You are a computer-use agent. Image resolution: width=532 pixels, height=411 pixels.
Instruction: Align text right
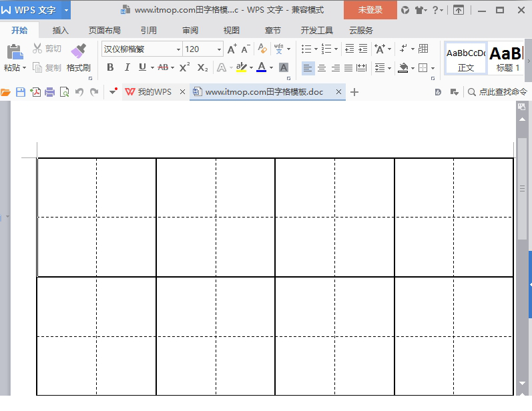point(336,68)
